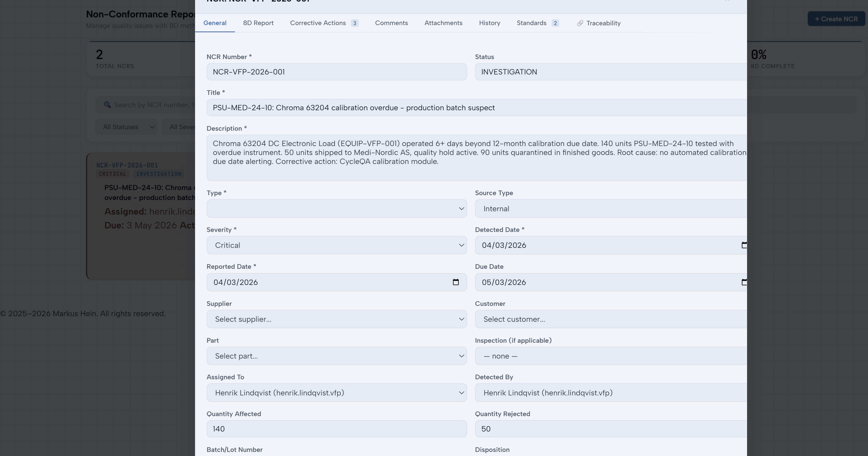The height and width of the screenshot is (456, 868).
Task: Open the calendar picker in Reported Date
Action: [455, 282]
